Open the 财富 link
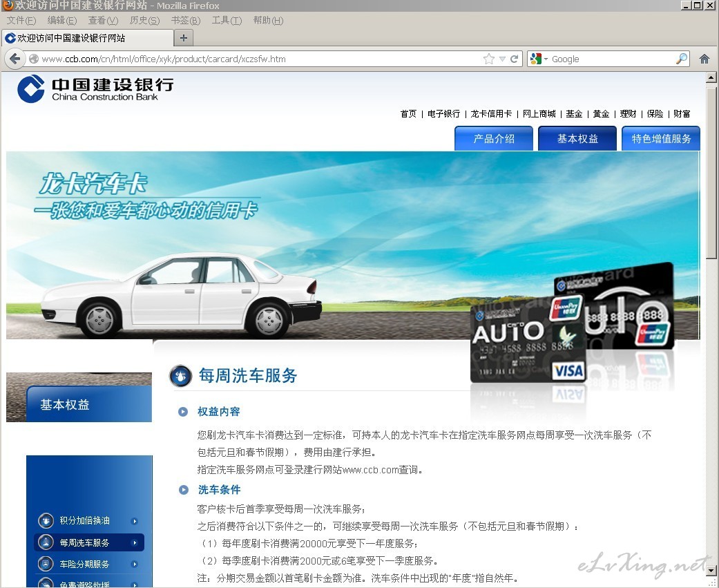 682,114
